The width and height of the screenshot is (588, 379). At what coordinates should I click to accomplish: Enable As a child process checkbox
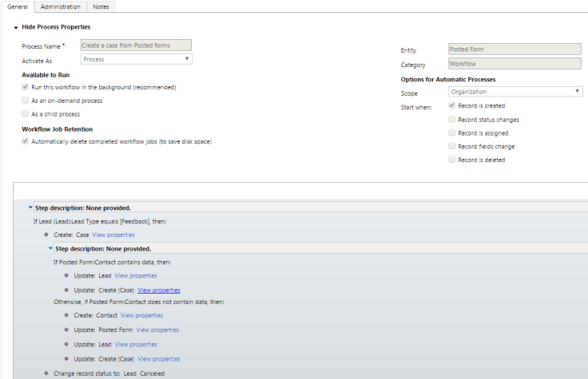click(26, 114)
